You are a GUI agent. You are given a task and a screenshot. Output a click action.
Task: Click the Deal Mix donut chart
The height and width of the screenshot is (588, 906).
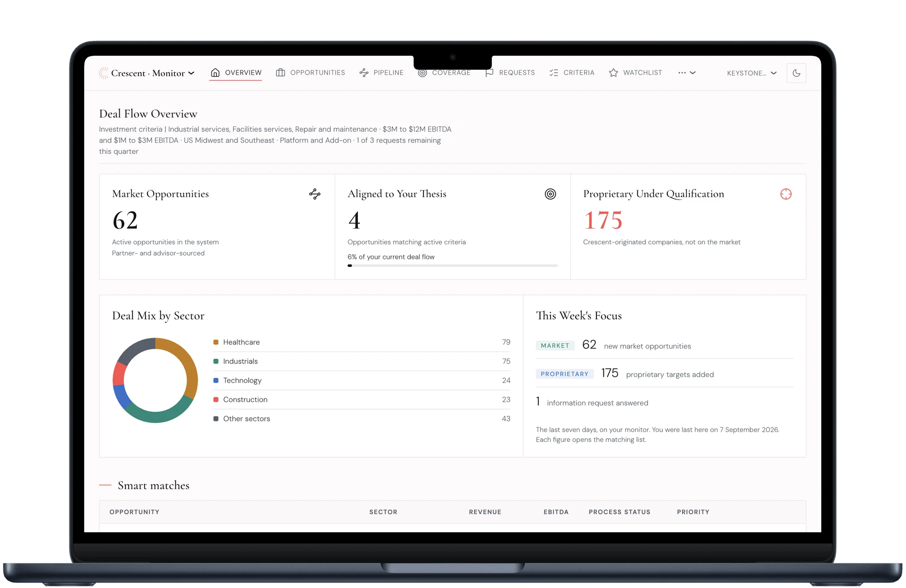click(x=155, y=380)
